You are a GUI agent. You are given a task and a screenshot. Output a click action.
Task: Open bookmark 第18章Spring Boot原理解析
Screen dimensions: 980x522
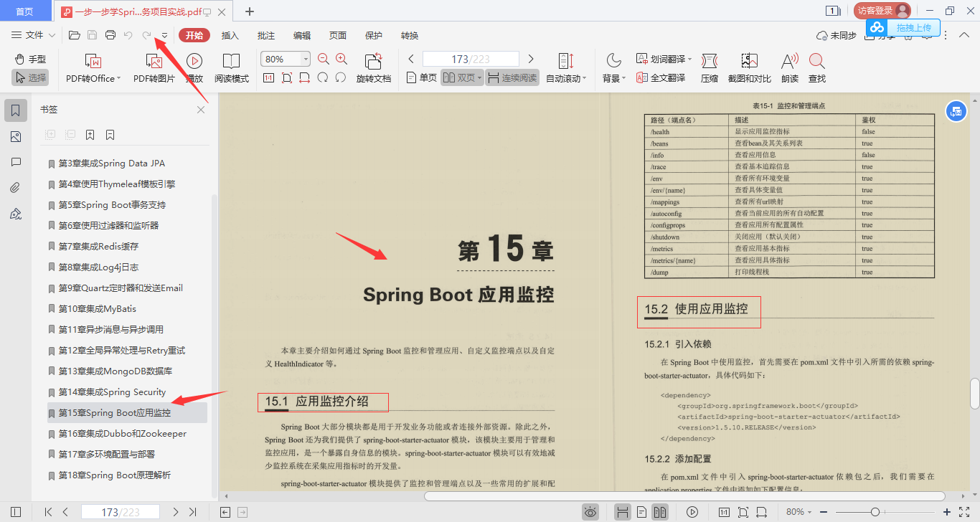point(115,475)
